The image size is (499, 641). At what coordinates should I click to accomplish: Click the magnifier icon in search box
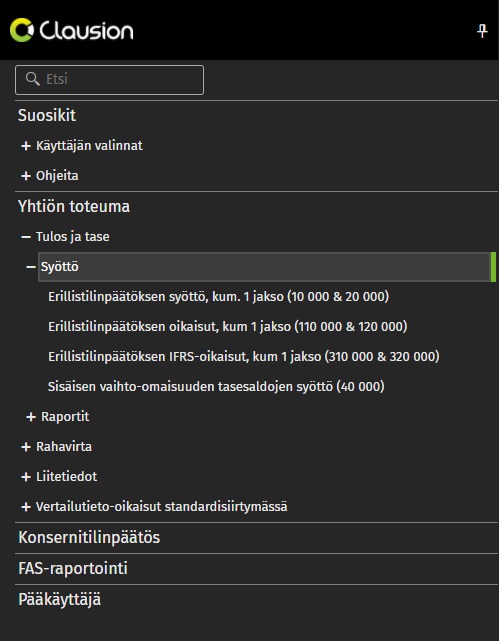(x=32, y=79)
